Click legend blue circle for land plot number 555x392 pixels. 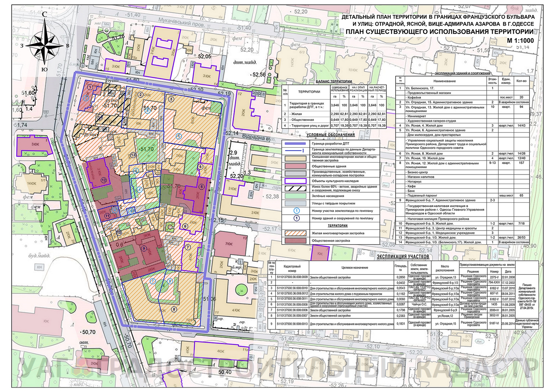(296, 211)
